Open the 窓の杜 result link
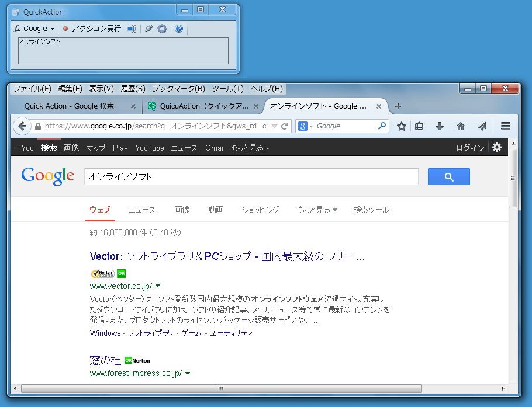Viewport: 532px width, 407px height. click(x=105, y=360)
